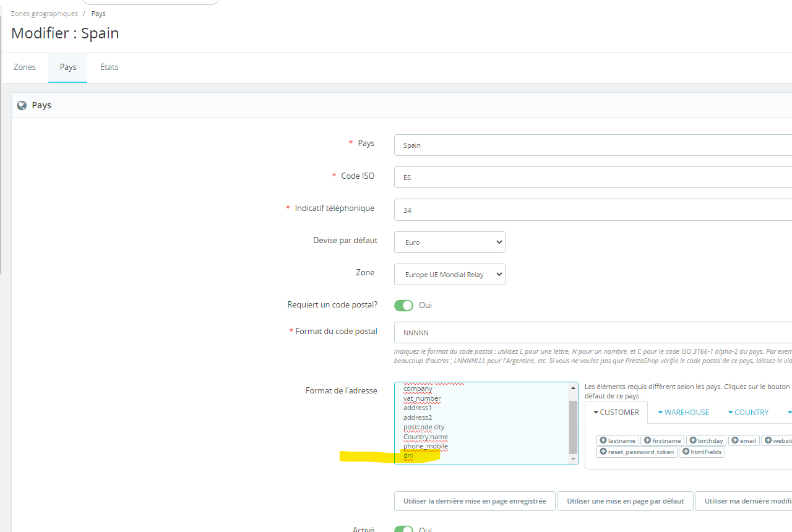The width and height of the screenshot is (792, 532).
Task: Switch to the États tab
Action: [110, 67]
